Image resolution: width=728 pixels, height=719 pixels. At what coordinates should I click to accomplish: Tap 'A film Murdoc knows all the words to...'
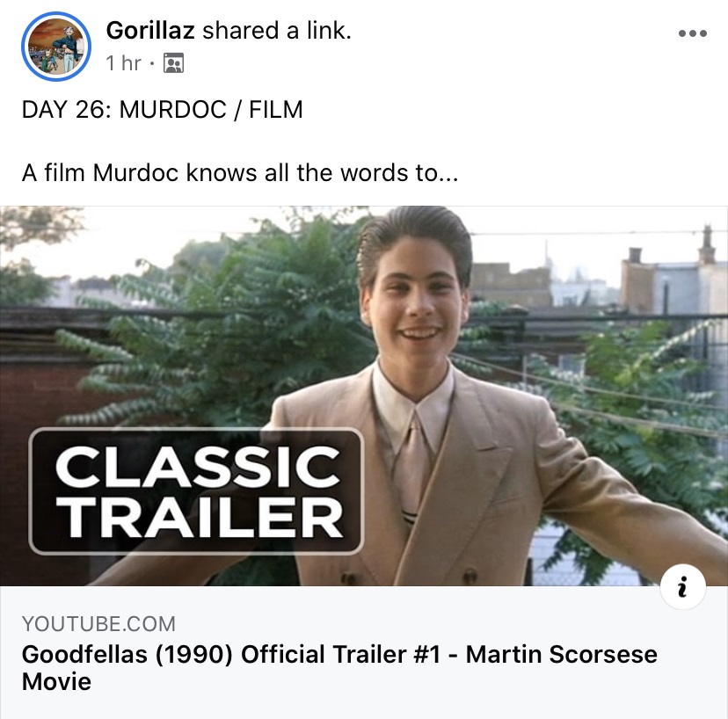pos(240,172)
